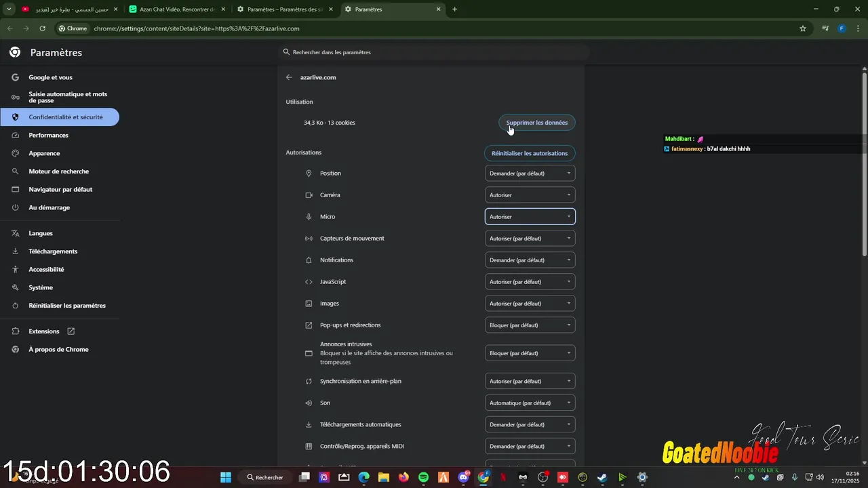This screenshot has width=868, height=488.
Task: Click the Images permission icon
Action: [x=309, y=304]
